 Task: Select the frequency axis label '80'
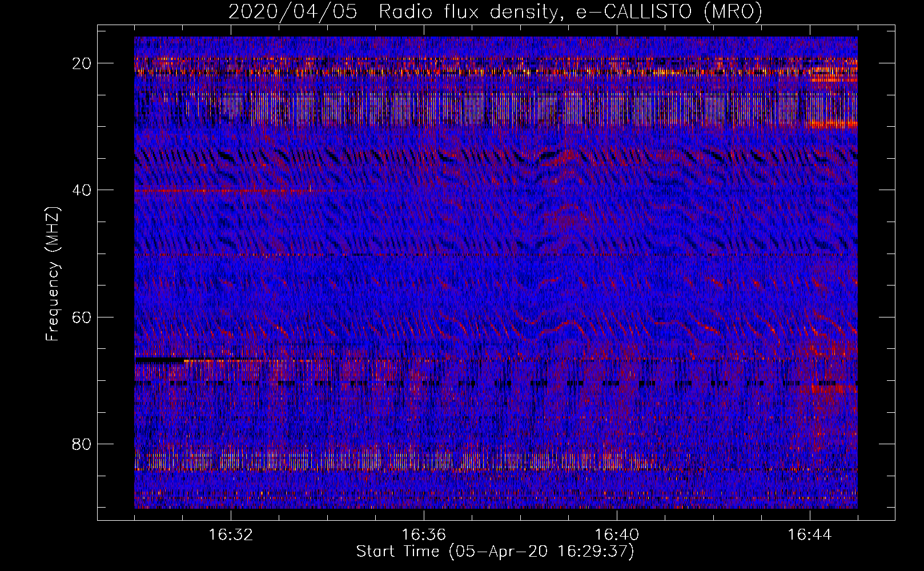click(82, 444)
